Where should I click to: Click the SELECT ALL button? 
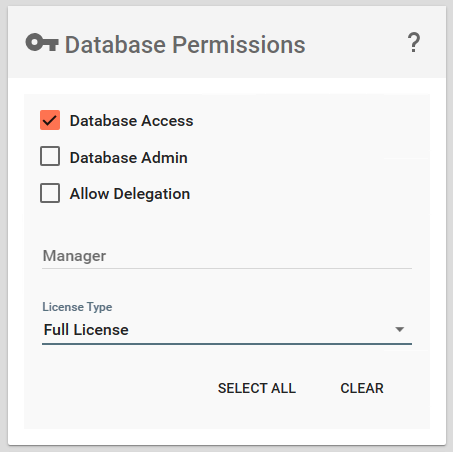coord(257,388)
